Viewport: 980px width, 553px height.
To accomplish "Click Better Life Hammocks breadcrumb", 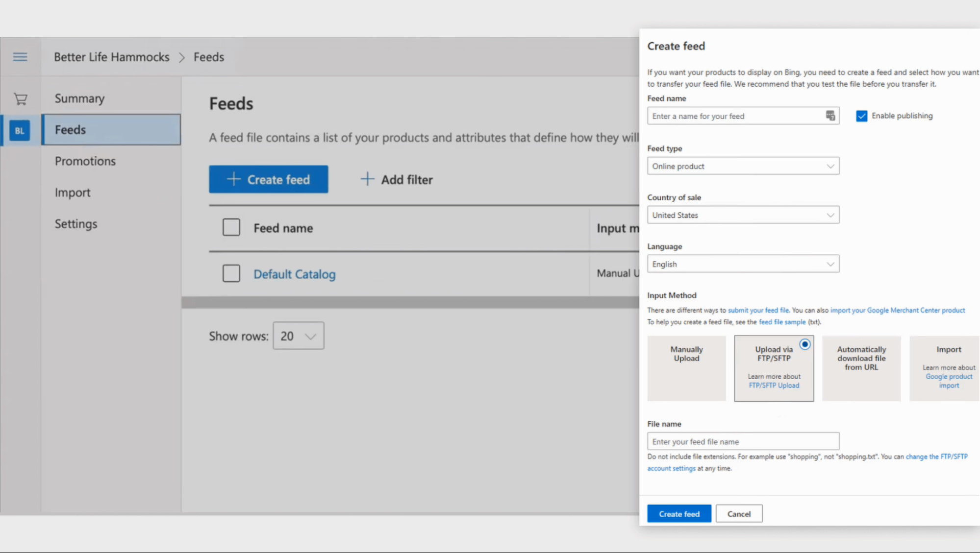I will [111, 57].
